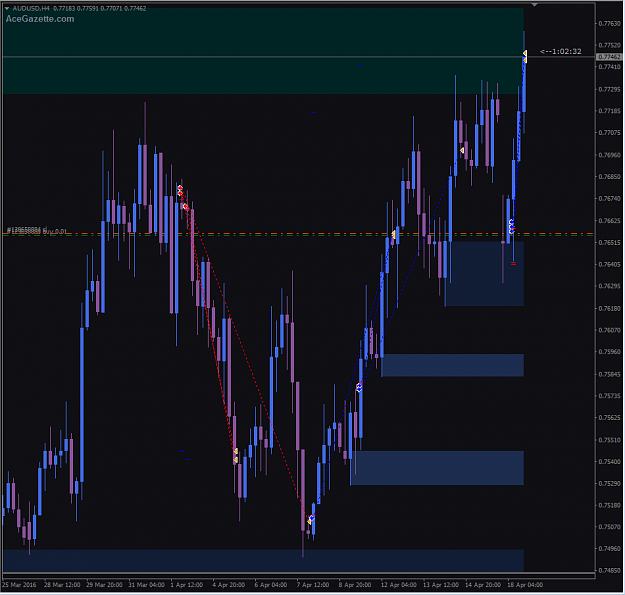Click the 1 Apr 12:00 time axis label
Screen dimensions: 625x595
(x=187, y=585)
